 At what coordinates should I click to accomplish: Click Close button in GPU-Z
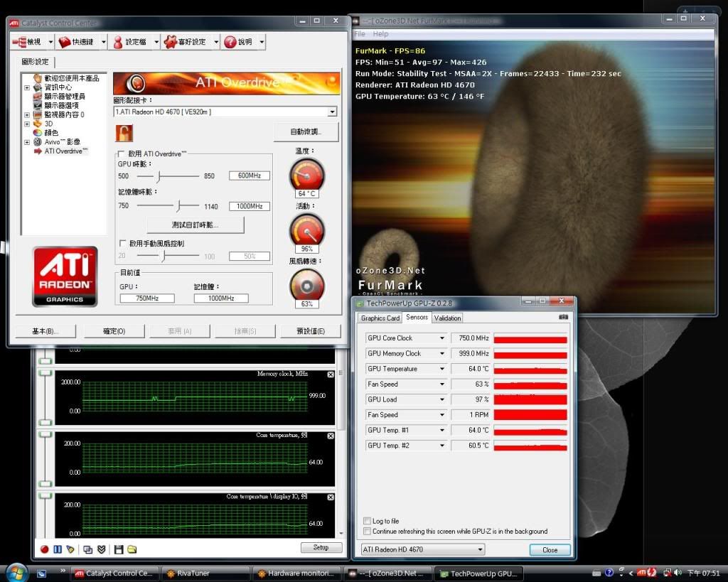[x=550, y=549]
